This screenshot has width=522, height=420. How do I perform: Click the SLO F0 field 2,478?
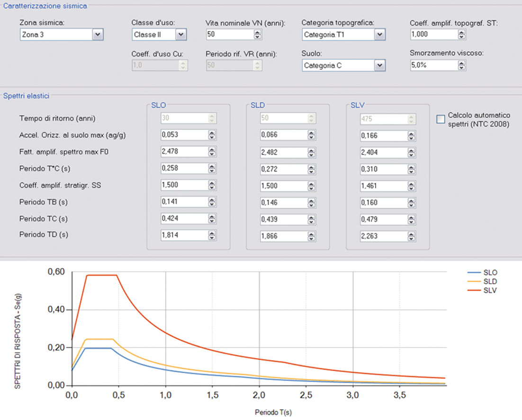coord(184,152)
